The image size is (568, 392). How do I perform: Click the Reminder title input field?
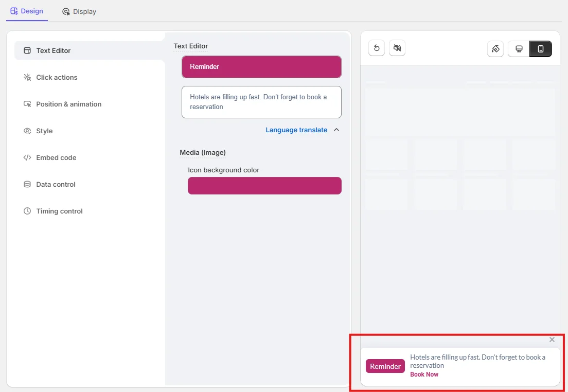(x=261, y=67)
